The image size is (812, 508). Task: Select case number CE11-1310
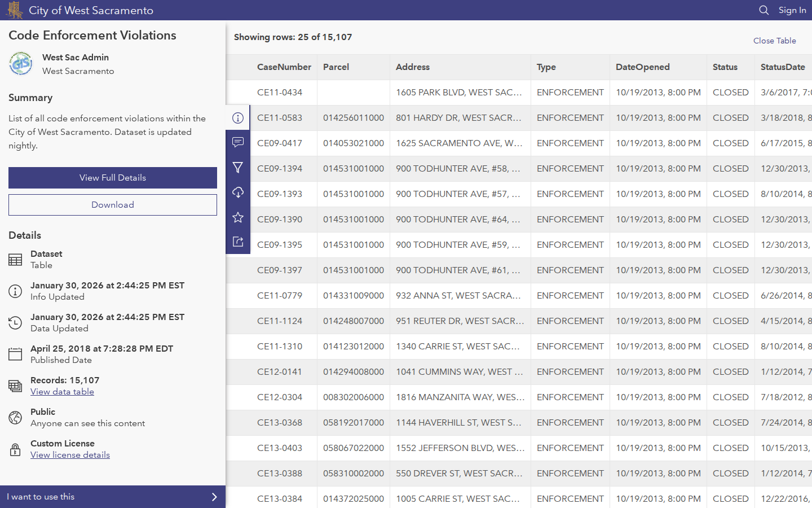tap(280, 347)
